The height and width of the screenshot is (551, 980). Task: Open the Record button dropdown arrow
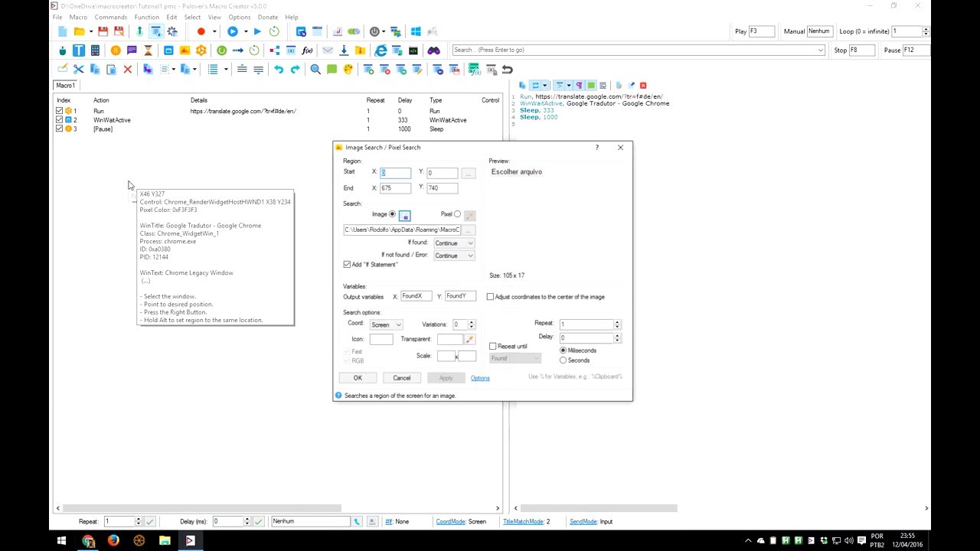pyautogui.click(x=214, y=31)
